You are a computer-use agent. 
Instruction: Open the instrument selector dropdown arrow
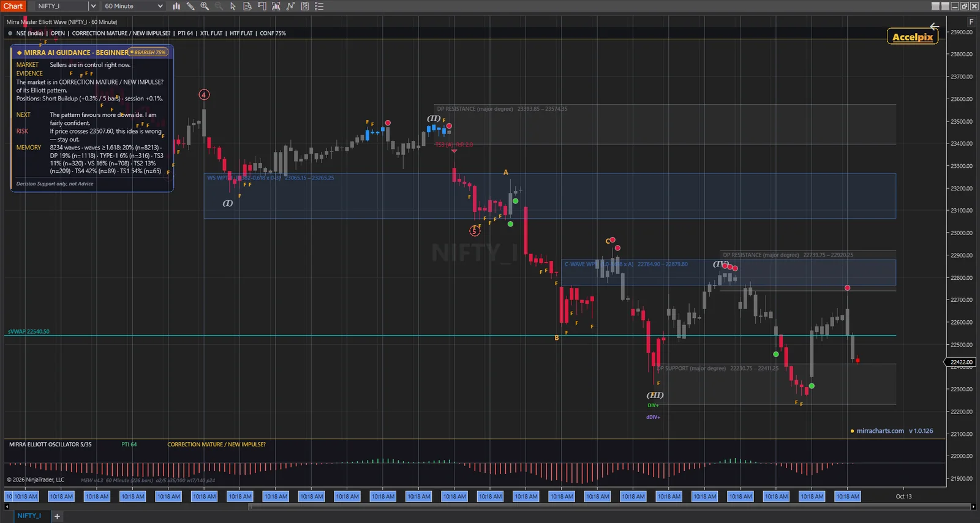(93, 6)
